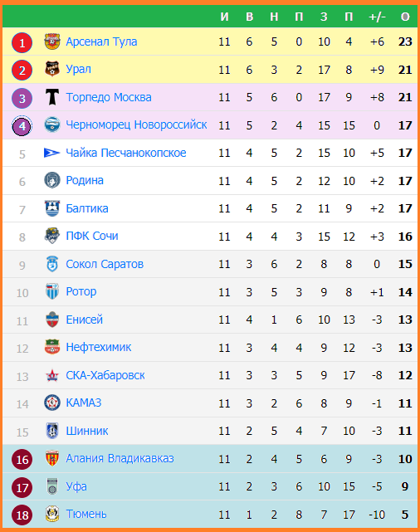Click the СКА-Хабаровск red star logo
The width and height of the screenshot is (420, 532).
pyautogui.click(x=52, y=375)
